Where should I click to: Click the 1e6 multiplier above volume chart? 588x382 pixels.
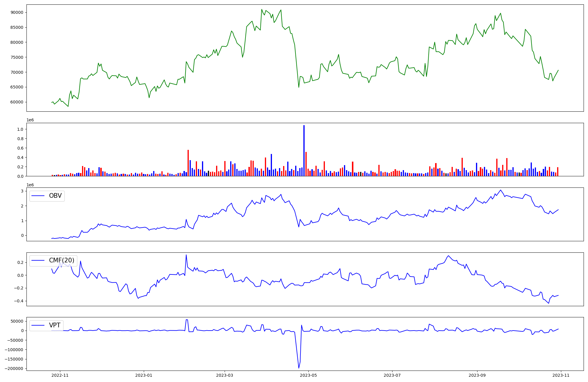tap(30, 120)
